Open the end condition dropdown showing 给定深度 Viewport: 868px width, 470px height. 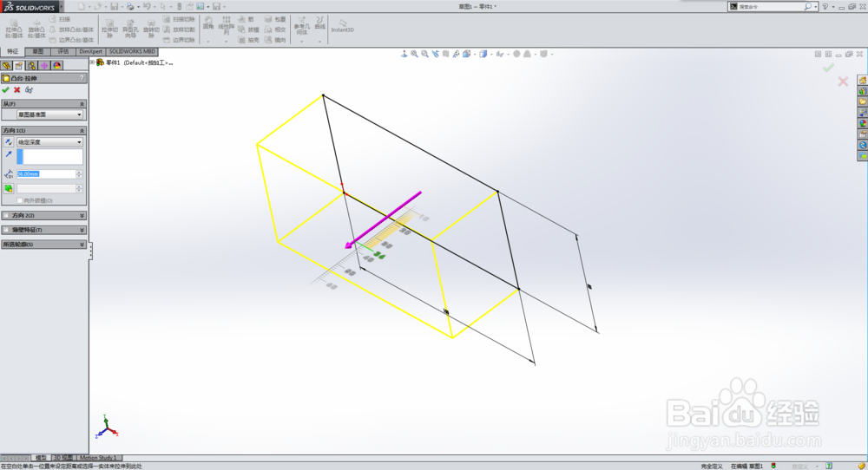(49, 142)
